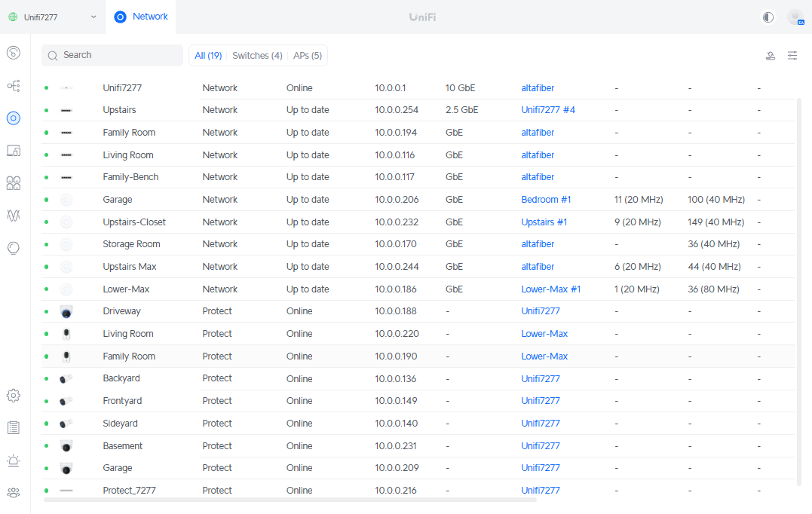Click the Living Room doorbell camera icon
812x514 pixels.
pyautogui.click(x=66, y=334)
